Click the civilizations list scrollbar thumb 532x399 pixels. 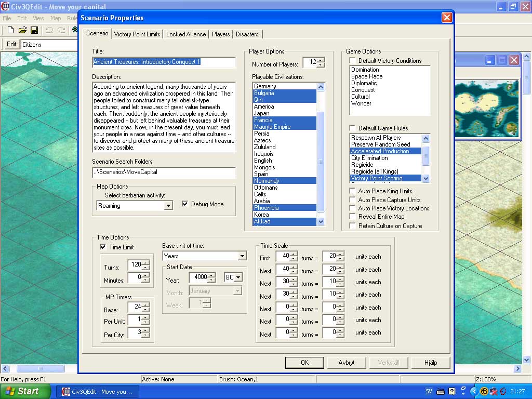coord(321,162)
